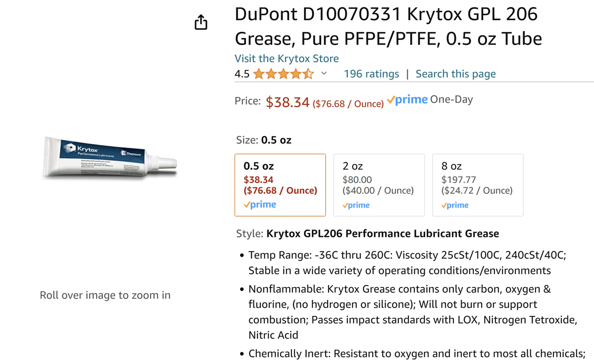
Task: Click the DuPont Krytox GPL 206 product title
Action: (388, 26)
